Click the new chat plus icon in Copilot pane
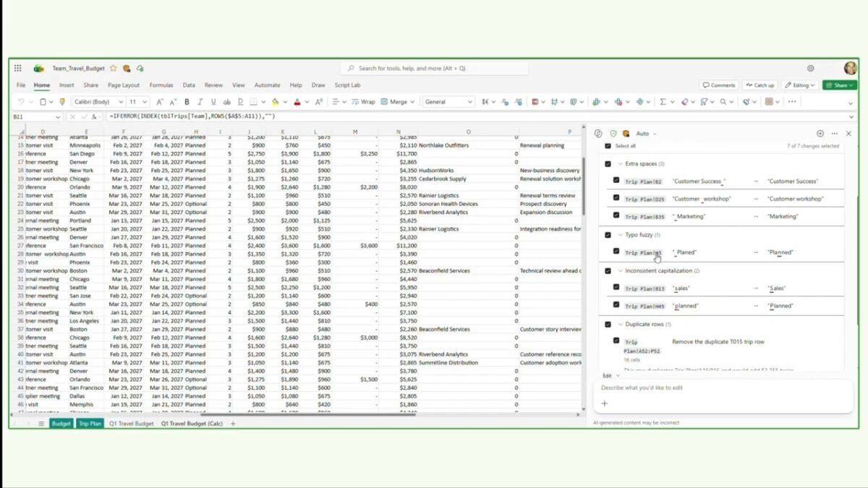 [x=820, y=134]
